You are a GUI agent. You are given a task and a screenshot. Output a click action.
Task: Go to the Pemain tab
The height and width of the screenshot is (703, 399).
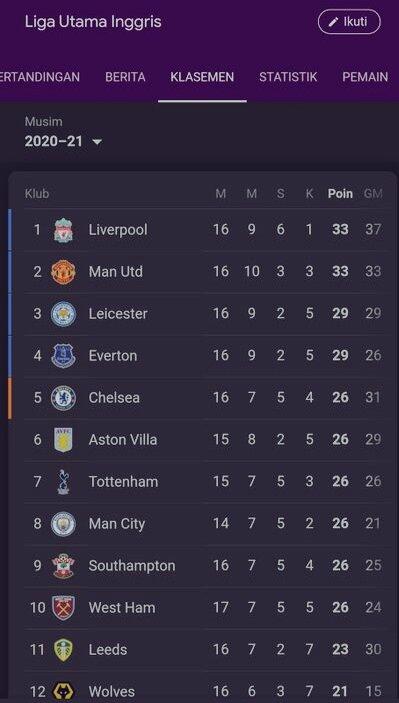pyautogui.click(x=365, y=77)
